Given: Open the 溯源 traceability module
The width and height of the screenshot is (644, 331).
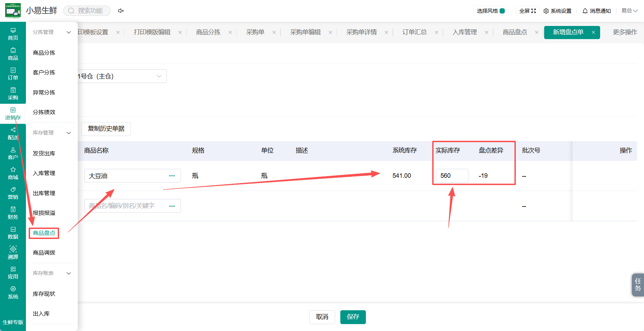Looking at the screenshot, I should (x=13, y=253).
